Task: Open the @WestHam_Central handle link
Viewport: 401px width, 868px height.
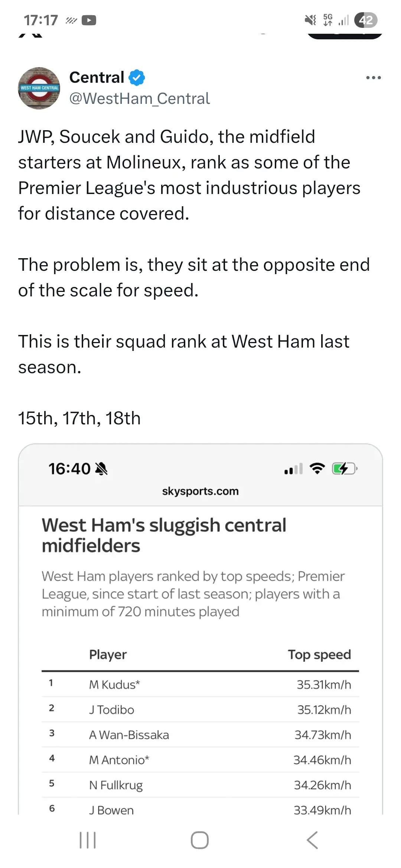Action: 140,99
